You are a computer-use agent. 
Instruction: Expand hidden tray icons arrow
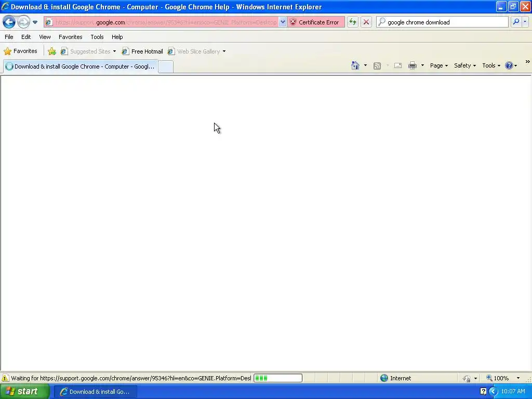click(493, 392)
